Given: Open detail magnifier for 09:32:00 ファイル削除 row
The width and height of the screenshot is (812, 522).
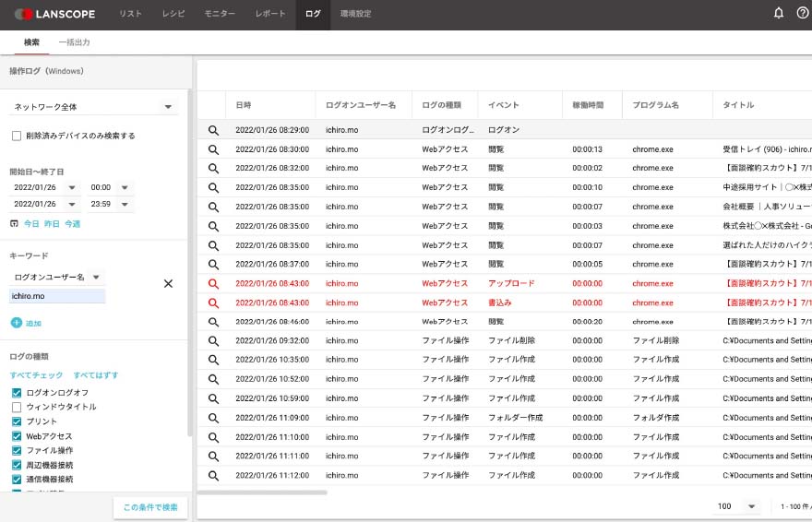Looking at the screenshot, I should click(x=213, y=341).
